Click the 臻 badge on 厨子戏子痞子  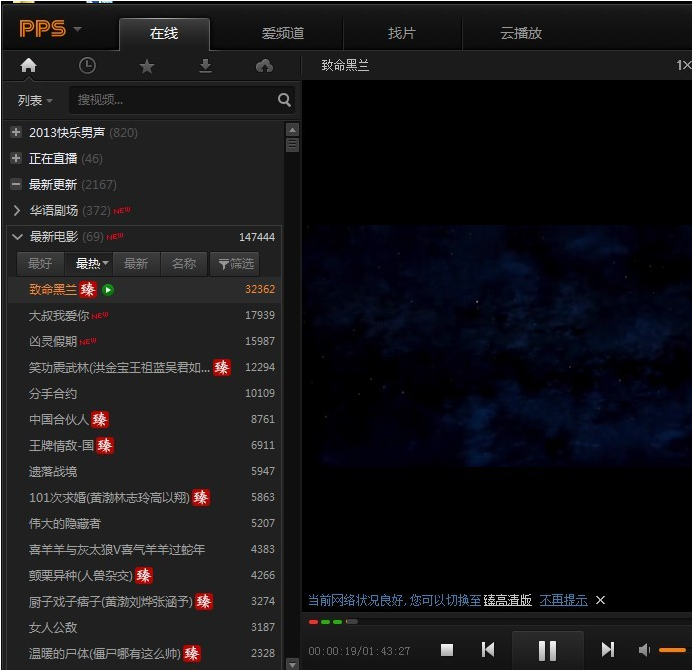click(x=204, y=601)
